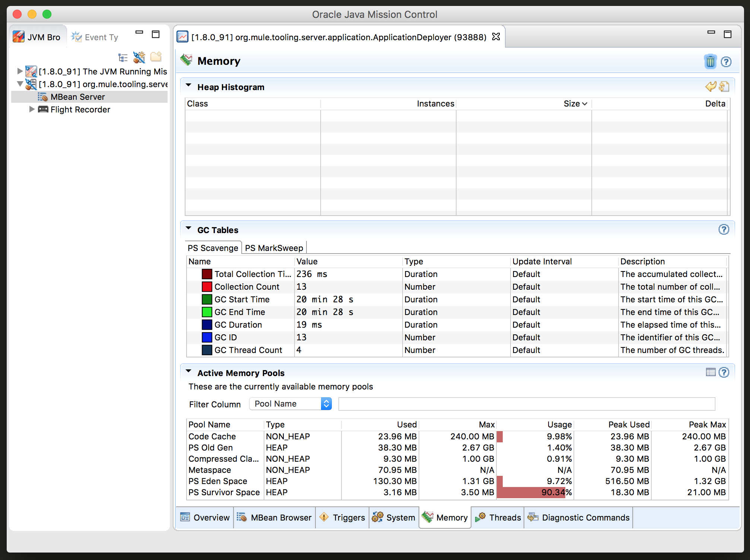
Task: Collapse the Heap Histogram section
Action: [188, 86]
